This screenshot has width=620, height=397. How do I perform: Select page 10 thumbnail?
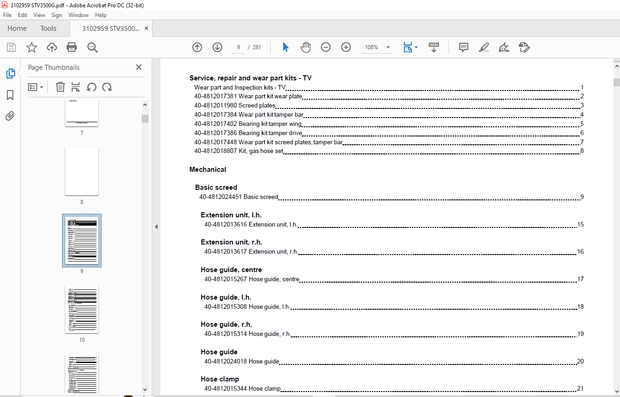point(82,310)
